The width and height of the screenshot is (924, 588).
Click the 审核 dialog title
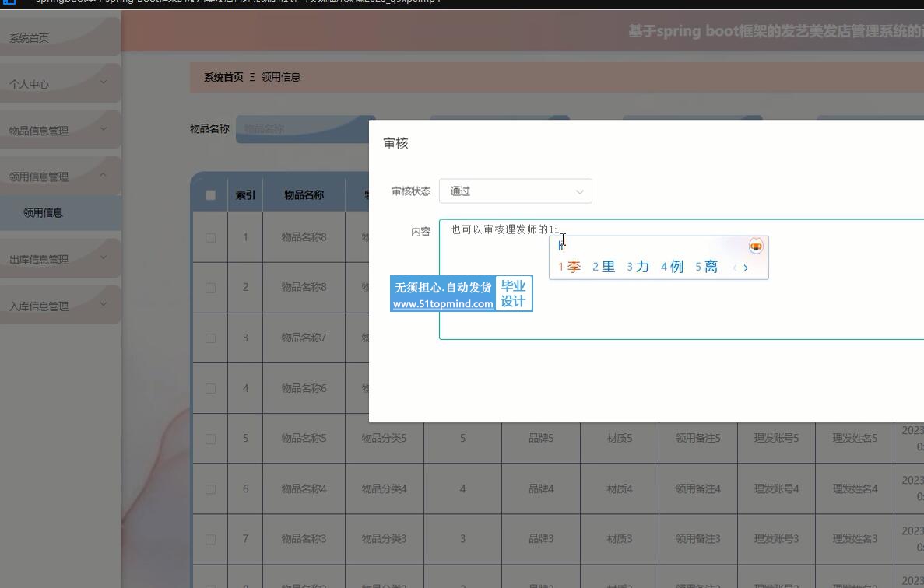395,144
